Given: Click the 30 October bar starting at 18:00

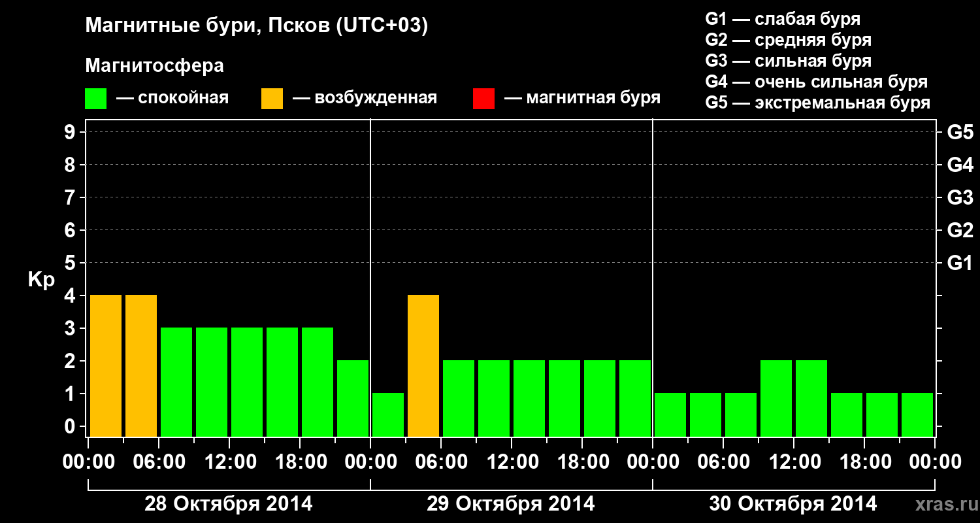Looking at the screenshot, I should (882, 414).
